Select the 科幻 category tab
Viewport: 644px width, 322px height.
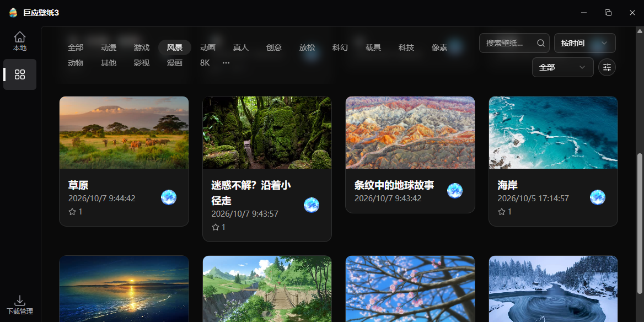pyautogui.click(x=340, y=47)
